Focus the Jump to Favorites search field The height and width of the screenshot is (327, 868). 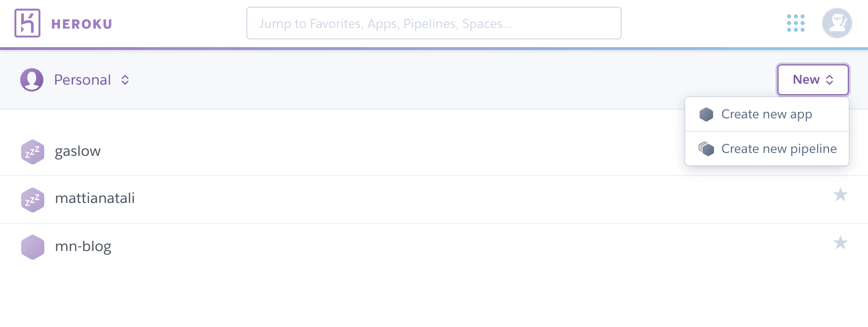[434, 23]
